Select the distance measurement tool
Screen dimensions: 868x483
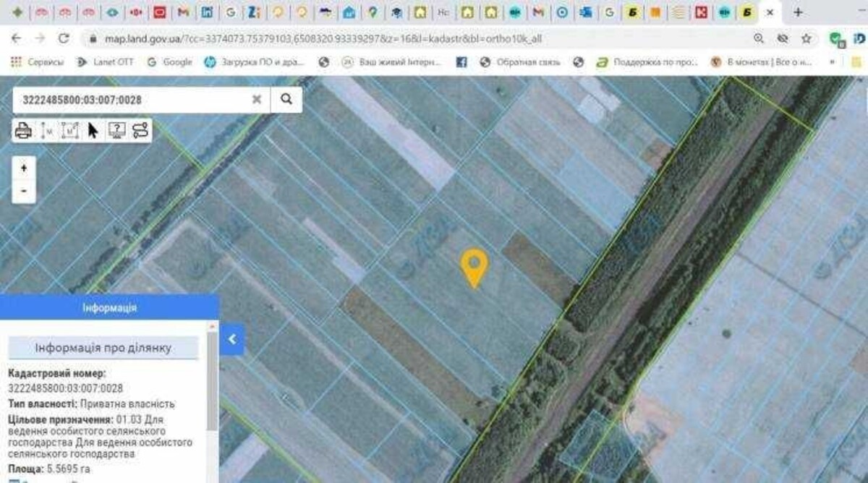47,131
